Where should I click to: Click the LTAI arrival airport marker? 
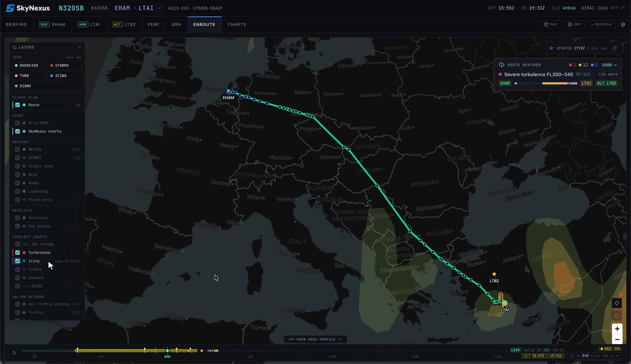[x=505, y=303]
